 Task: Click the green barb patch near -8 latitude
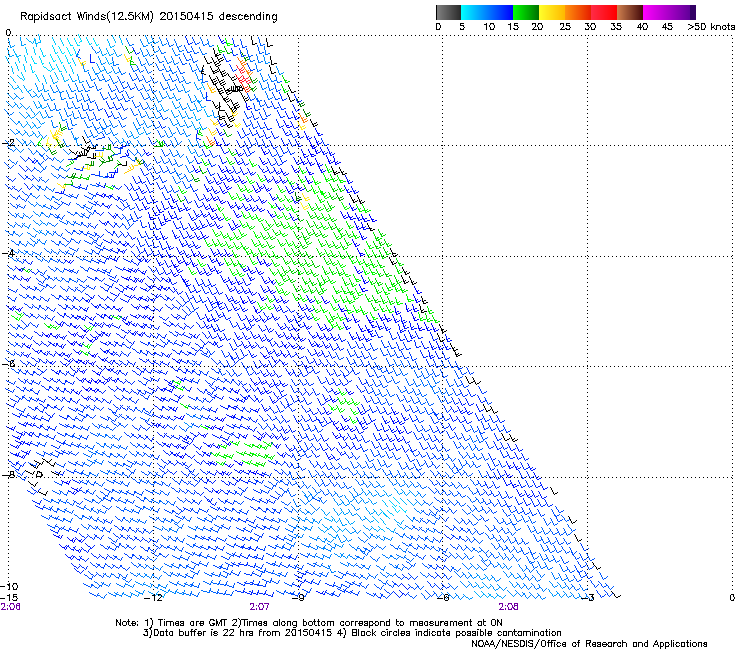(243, 454)
